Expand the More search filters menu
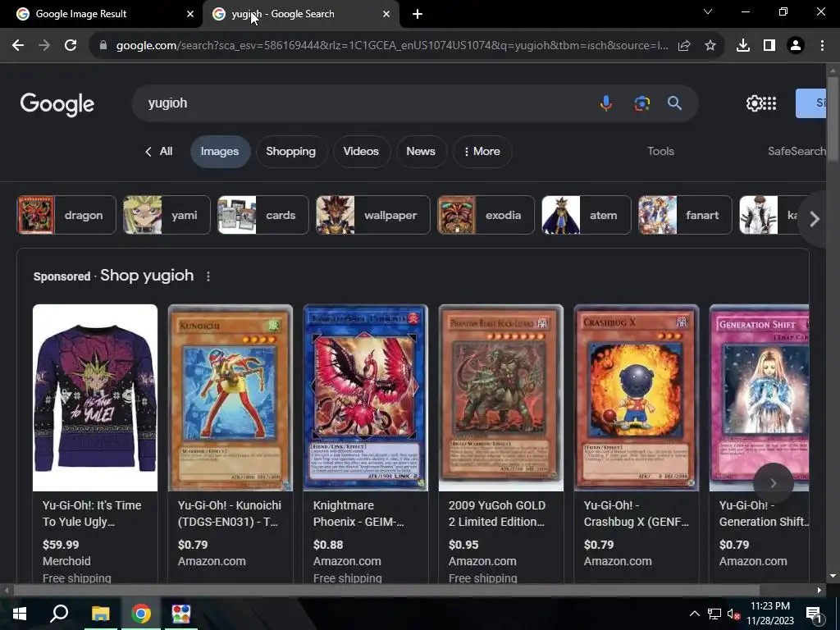The image size is (840, 630). tap(482, 152)
